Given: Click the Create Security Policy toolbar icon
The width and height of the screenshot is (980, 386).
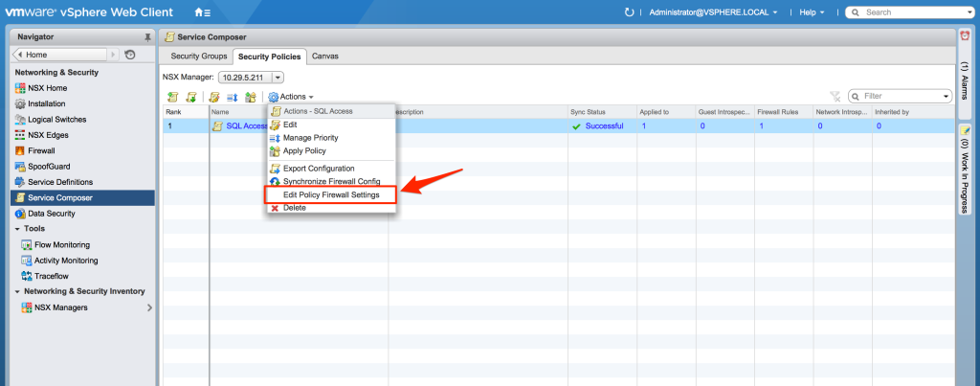Looking at the screenshot, I should click(173, 97).
